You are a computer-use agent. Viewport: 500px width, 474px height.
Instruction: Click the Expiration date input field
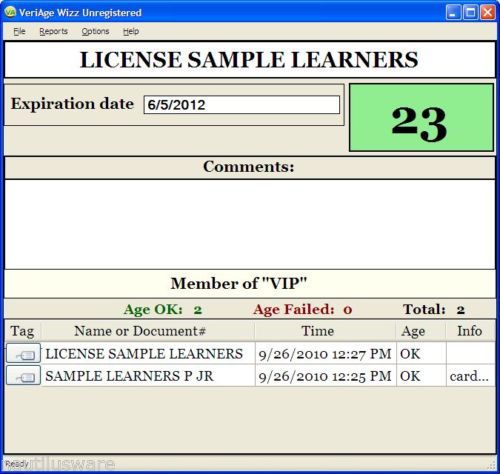pyautogui.click(x=242, y=105)
